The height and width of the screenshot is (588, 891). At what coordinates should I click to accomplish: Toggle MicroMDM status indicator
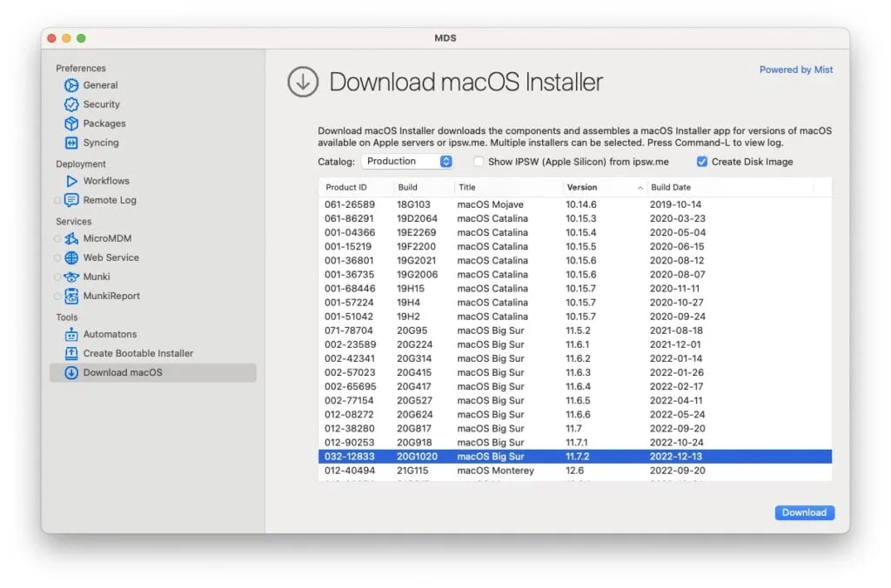(x=57, y=238)
